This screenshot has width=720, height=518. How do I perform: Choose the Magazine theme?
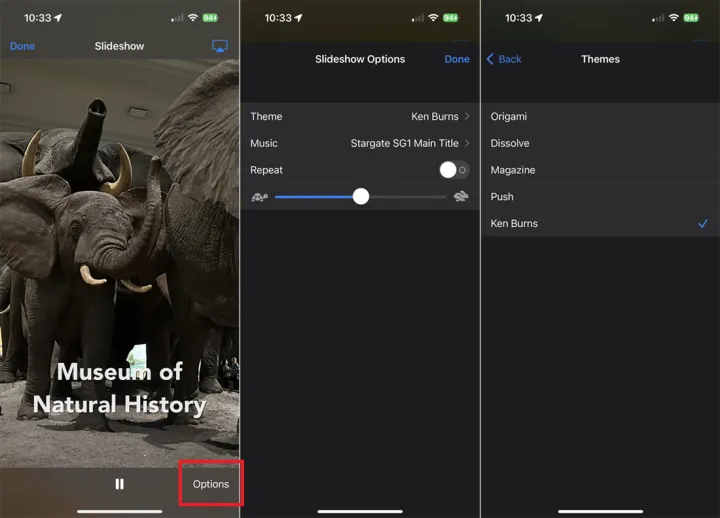click(600, 170)
